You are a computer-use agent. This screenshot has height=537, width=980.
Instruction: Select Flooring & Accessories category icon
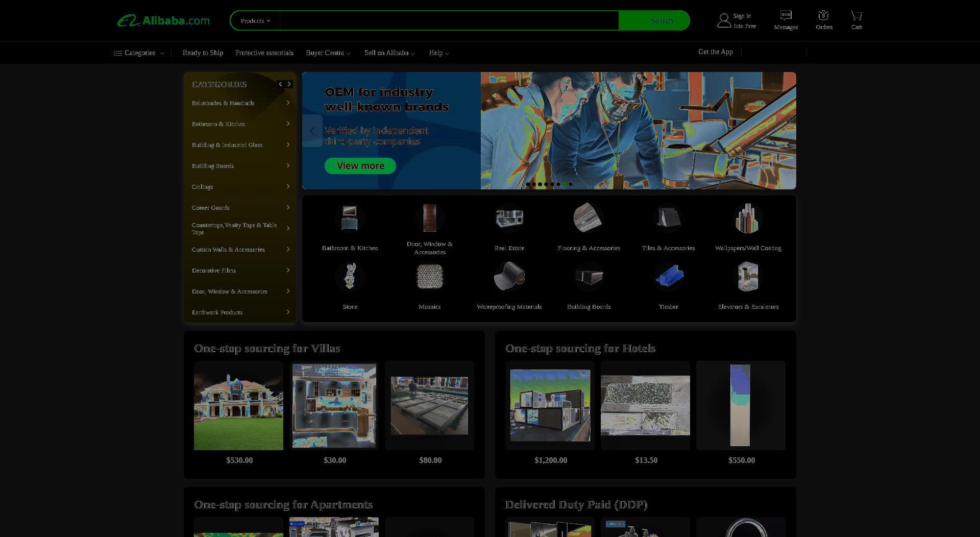tap(589, 218)
